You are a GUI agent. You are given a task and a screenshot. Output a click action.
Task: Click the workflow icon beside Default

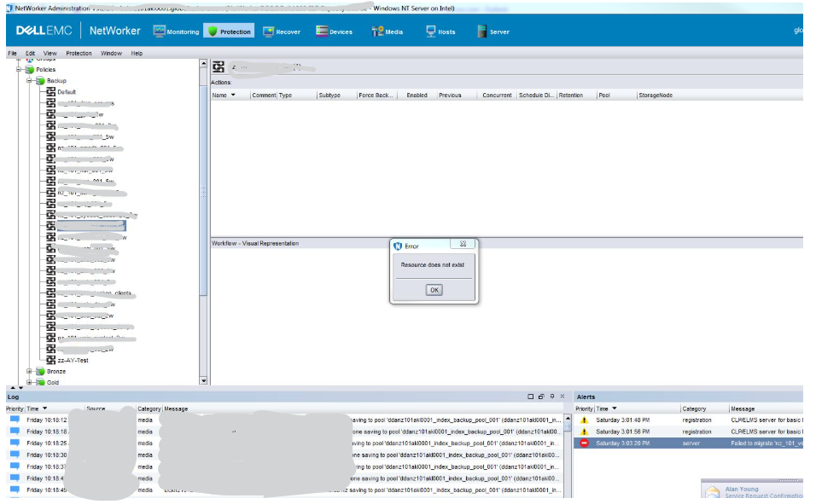coord(51,92)
